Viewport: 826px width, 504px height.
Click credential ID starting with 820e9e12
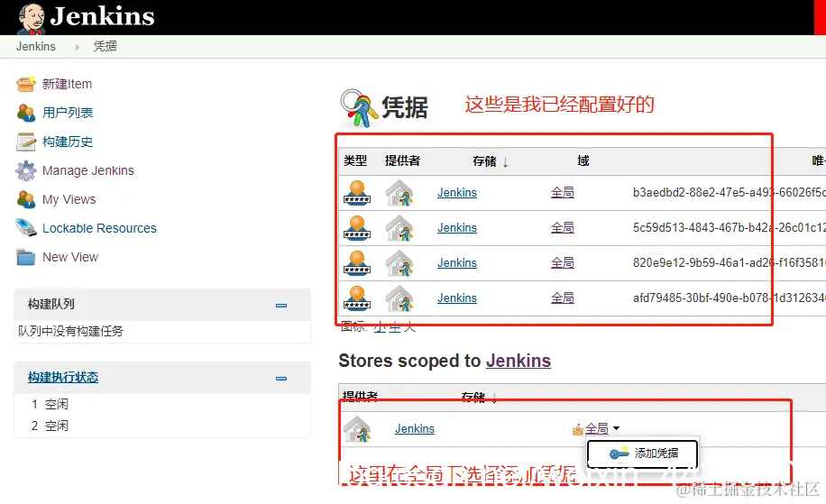click(730, 262)
